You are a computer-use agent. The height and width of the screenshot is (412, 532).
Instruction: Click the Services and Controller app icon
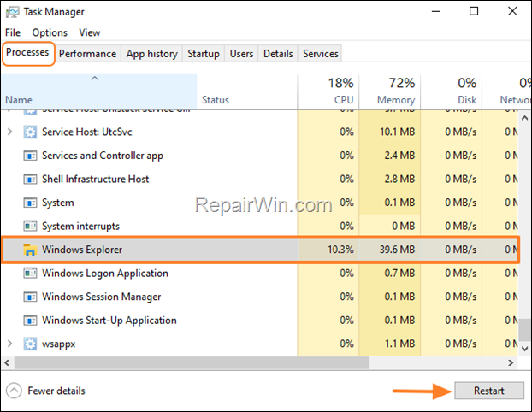click(30, 156)
